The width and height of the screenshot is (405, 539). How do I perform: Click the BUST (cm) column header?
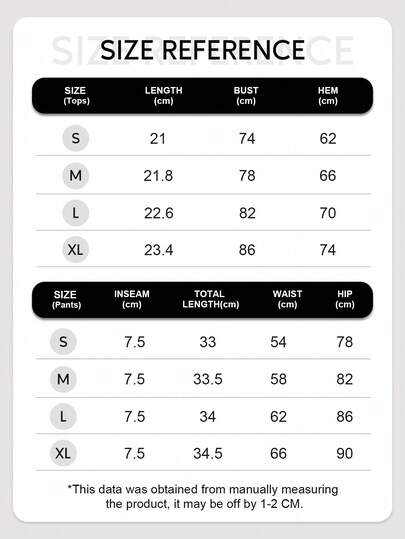pos(246,96)
